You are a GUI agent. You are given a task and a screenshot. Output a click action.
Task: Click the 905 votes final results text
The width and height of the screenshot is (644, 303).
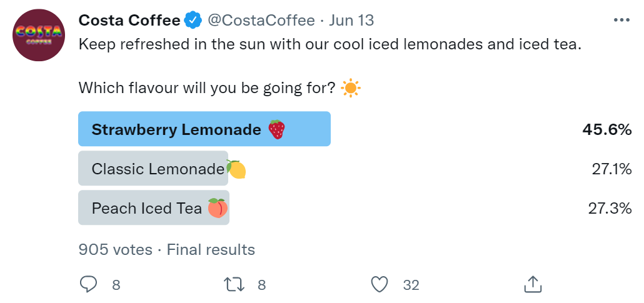pos(166,250)
